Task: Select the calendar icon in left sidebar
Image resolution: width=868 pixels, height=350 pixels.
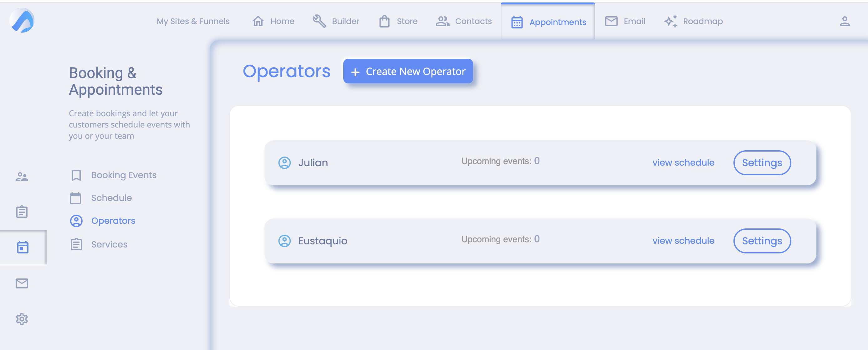Action: pos(23,247)
